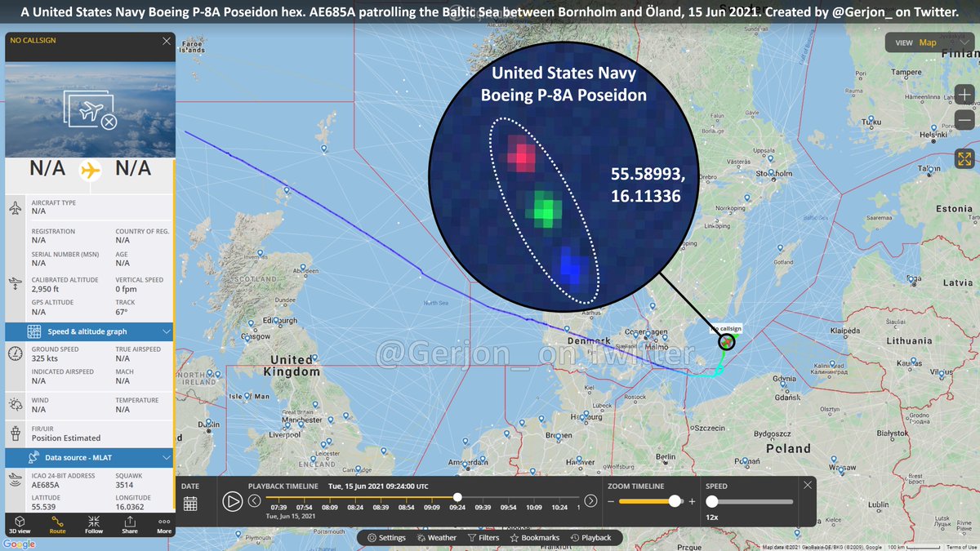Open the Share flight option
980x551 pixels.
click(x=129, y=524)
